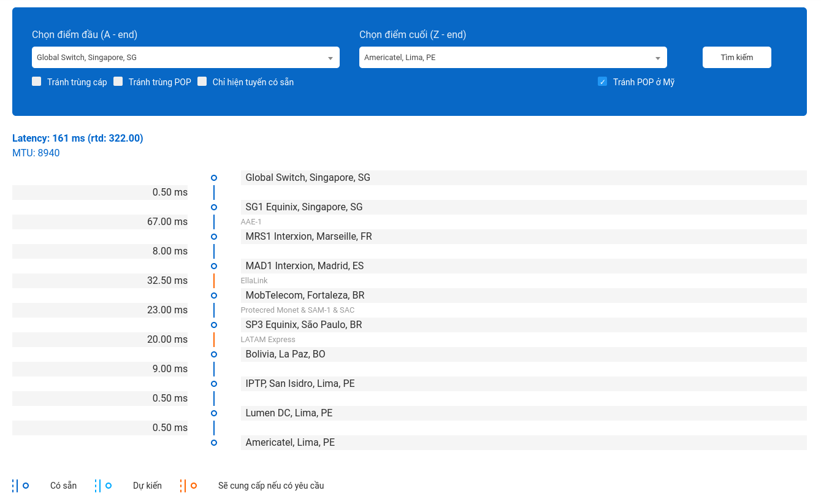
Task: Click the SP3 Equinix, São Paulo row
Action: (x=523, y=325)
